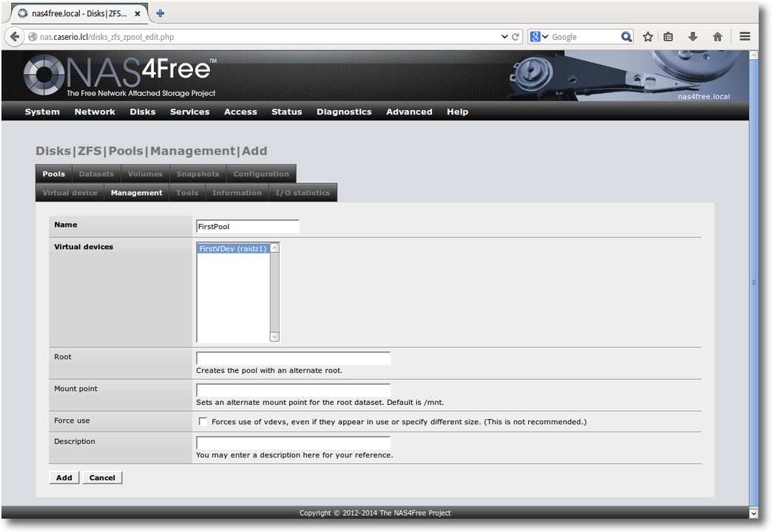Click the page scrollbar down arrow
Screen dimensions: 772x532
pos(754,514)
